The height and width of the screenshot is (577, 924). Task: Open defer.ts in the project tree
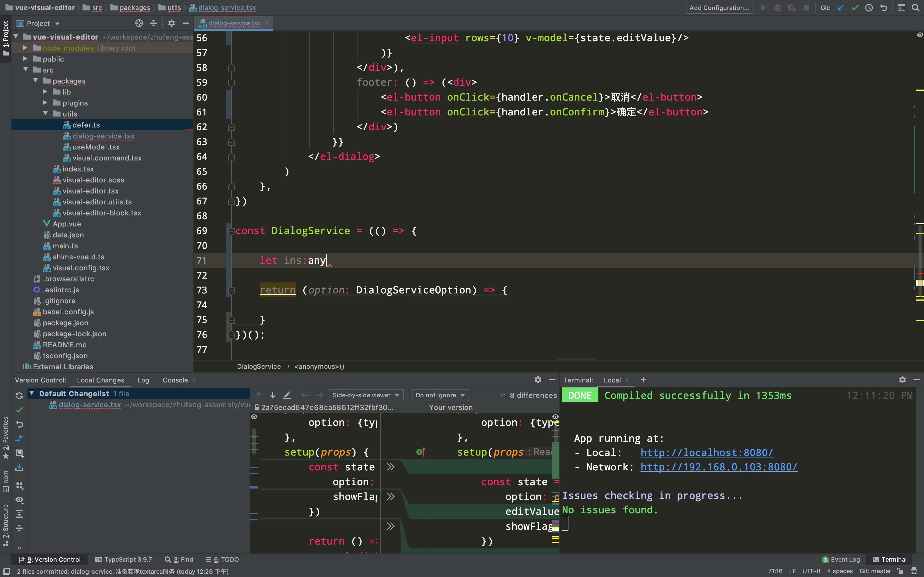(x=86, y=125)
